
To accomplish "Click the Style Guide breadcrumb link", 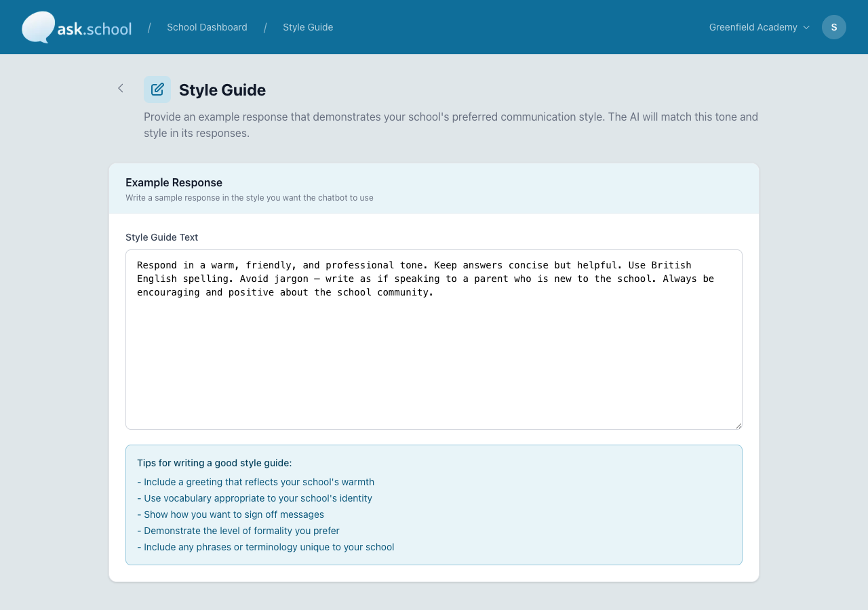I will click(308, 27).
